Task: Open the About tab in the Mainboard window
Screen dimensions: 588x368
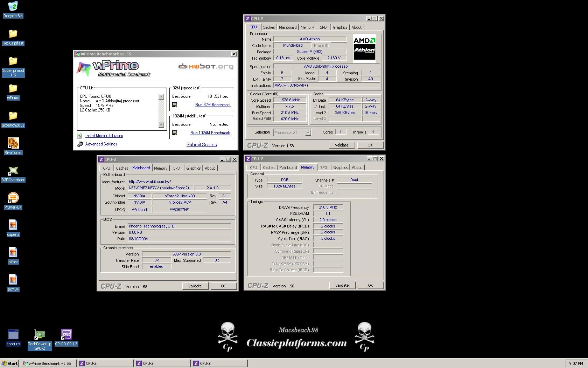Action: pos(210,168)
